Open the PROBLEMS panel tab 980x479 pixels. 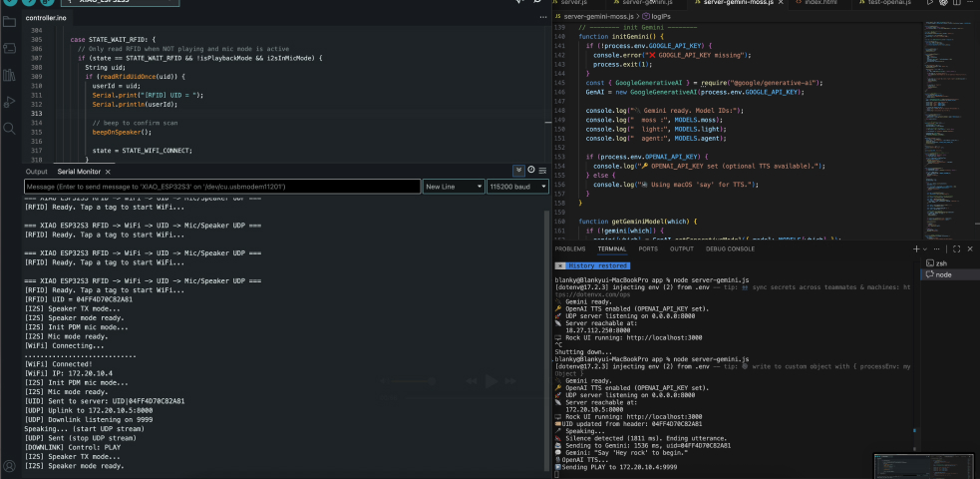pos(570,248)
